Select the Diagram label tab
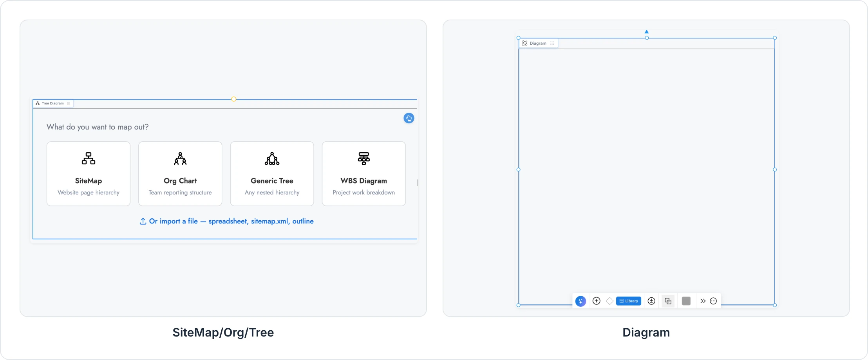Screen dimensions: 868x360 point(538,43)
